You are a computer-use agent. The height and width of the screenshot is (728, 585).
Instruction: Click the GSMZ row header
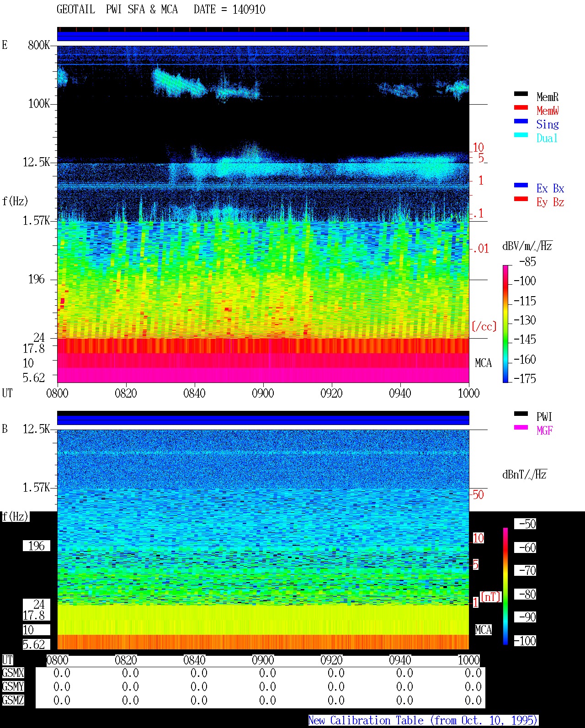[x=13, y=701]
